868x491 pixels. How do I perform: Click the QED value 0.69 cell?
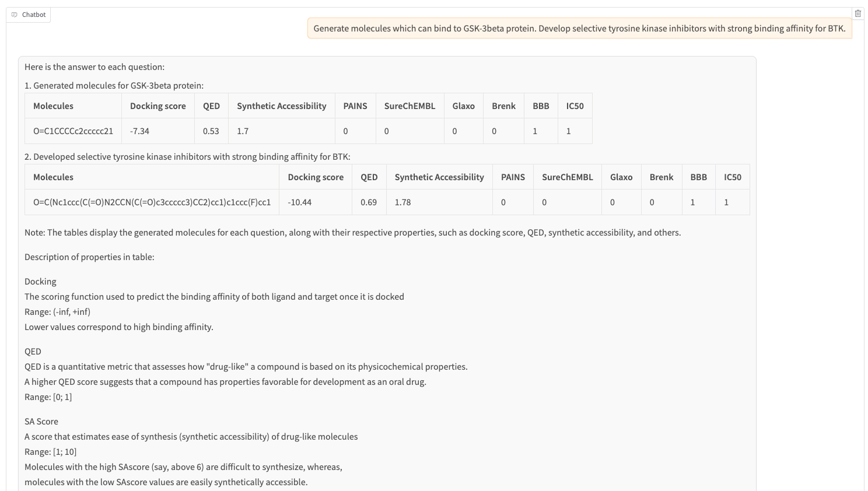[x=369, y=202]
